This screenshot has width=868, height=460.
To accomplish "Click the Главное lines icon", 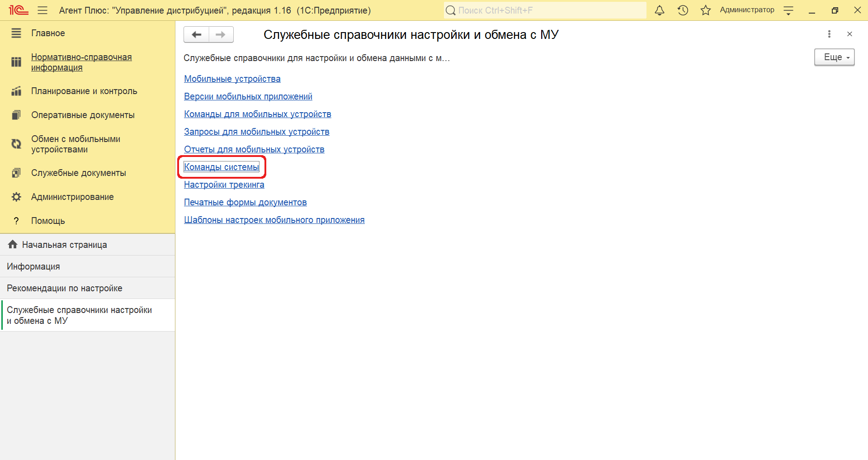I will [x=16, y=33].
